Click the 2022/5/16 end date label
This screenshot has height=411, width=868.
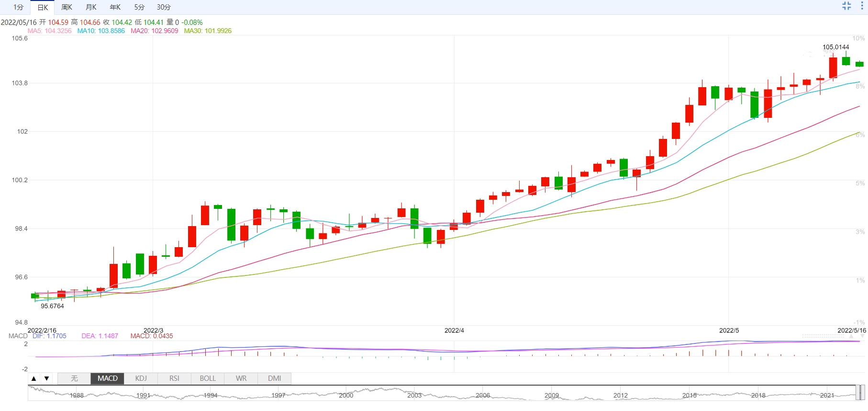point(852,331)
